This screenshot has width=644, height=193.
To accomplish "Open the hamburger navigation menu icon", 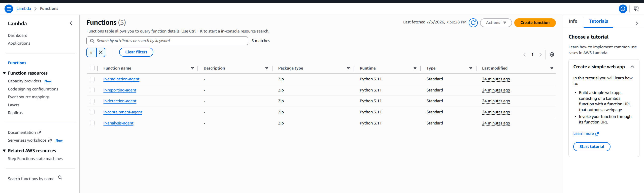I will pyautogui.click(x=9, y=9).
